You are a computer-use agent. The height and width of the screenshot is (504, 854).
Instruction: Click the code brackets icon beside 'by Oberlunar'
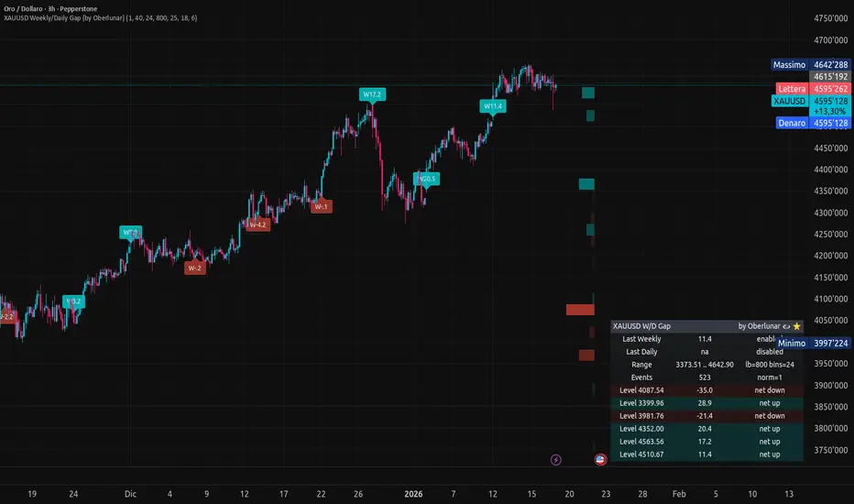coord(786,326)
